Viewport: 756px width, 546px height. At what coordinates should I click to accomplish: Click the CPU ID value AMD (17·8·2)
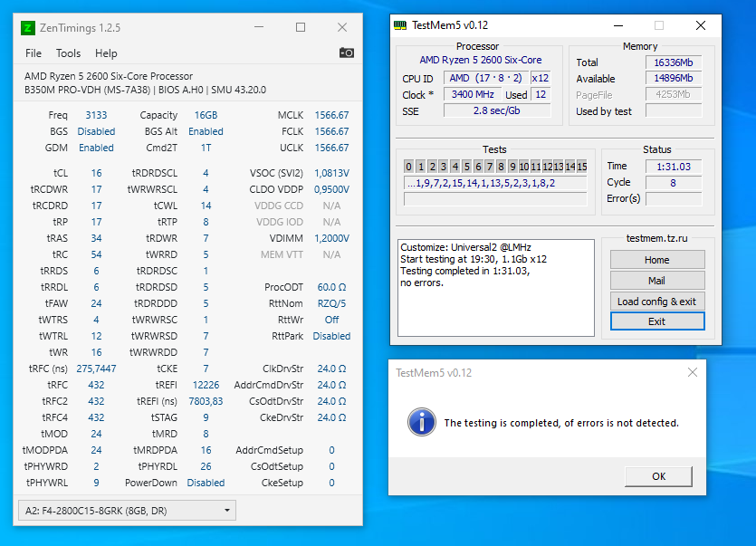(x=486, y=78)
